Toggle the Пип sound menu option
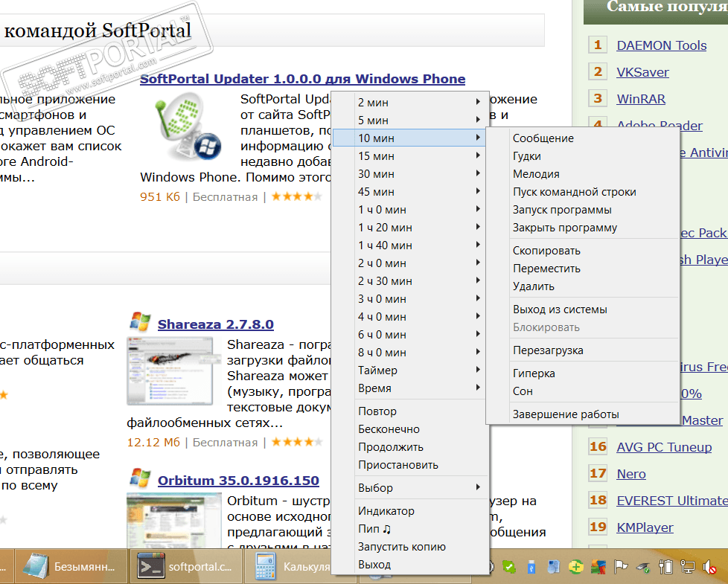This screenshot has width=728, height=584. (x=409, y=529)
